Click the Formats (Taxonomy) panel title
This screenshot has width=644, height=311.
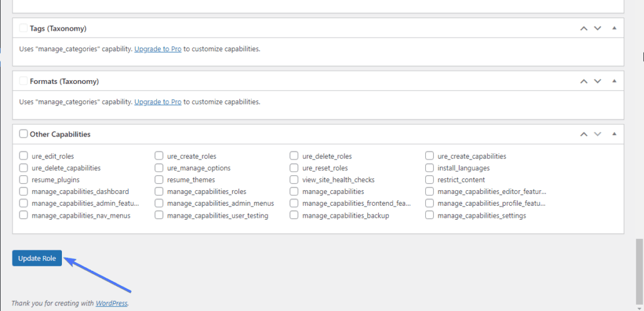[x=64, y=81]
